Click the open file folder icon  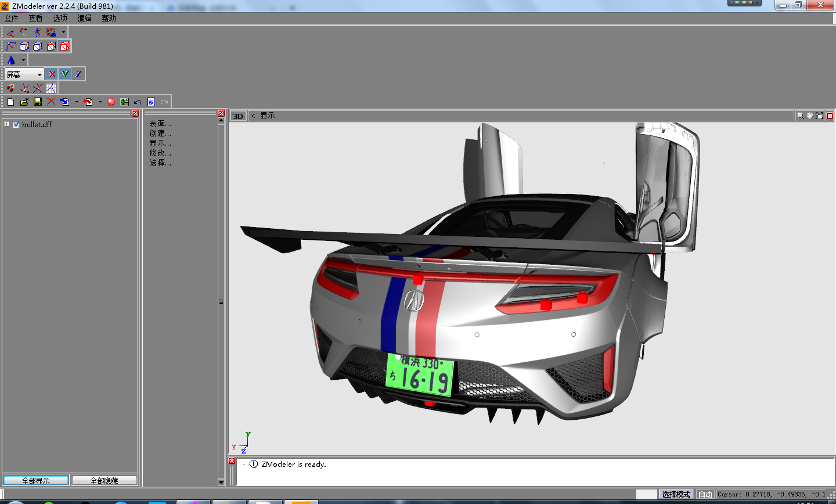(x=24, y=102)
